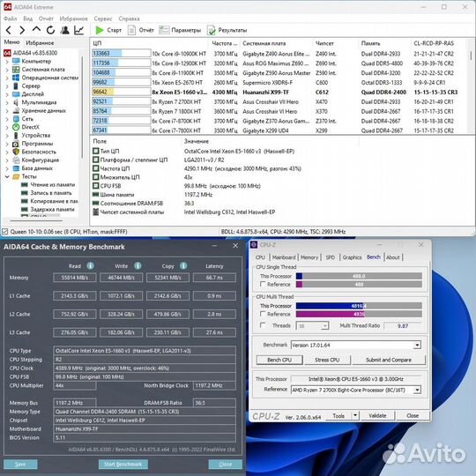This screenshot has width=476, height=476.
Task: Enable Single Thread Reference checkbox in CPU-Z
Action: pos(263,284)
